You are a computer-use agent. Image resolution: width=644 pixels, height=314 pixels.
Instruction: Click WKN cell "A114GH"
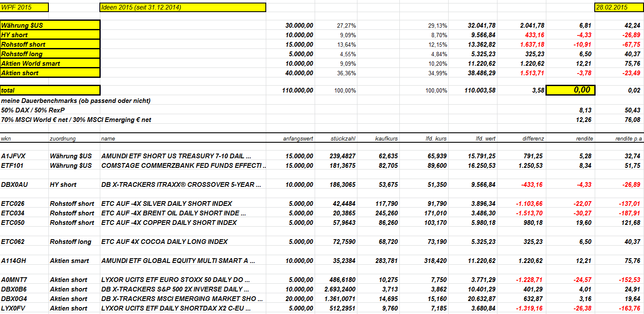pyautogui.click(x=13, y=261)
